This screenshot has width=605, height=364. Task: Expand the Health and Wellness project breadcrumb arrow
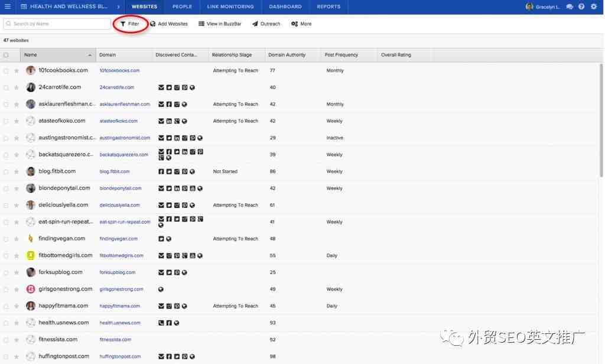pyautogui.click(x=118, y=6)
